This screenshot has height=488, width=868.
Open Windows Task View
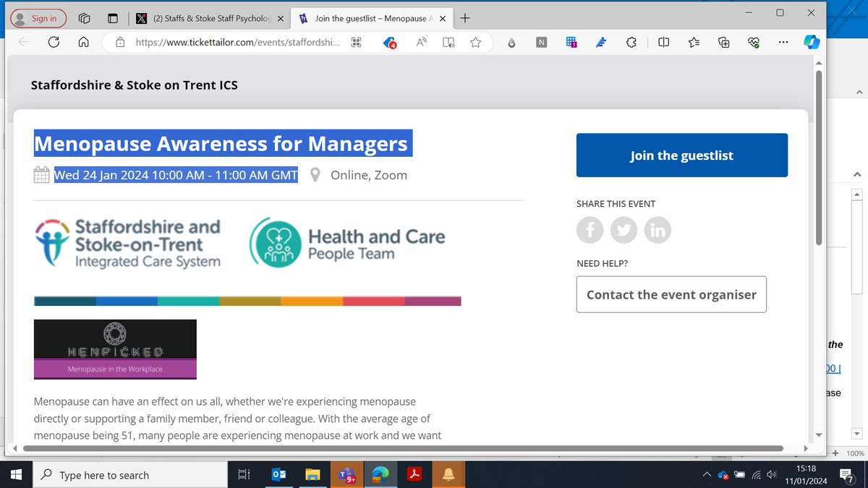[x=244, y=475]
